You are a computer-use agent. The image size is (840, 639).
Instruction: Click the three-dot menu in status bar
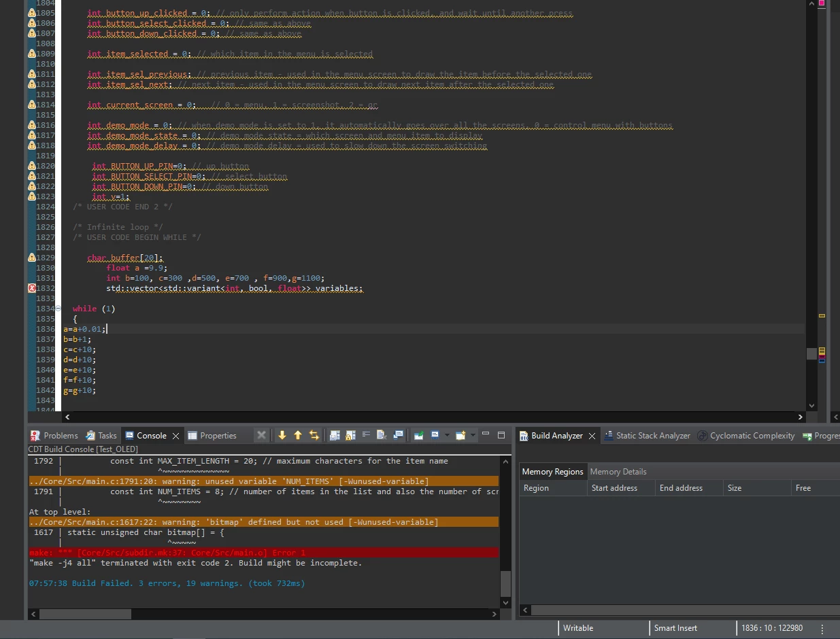tap(822, 629)
